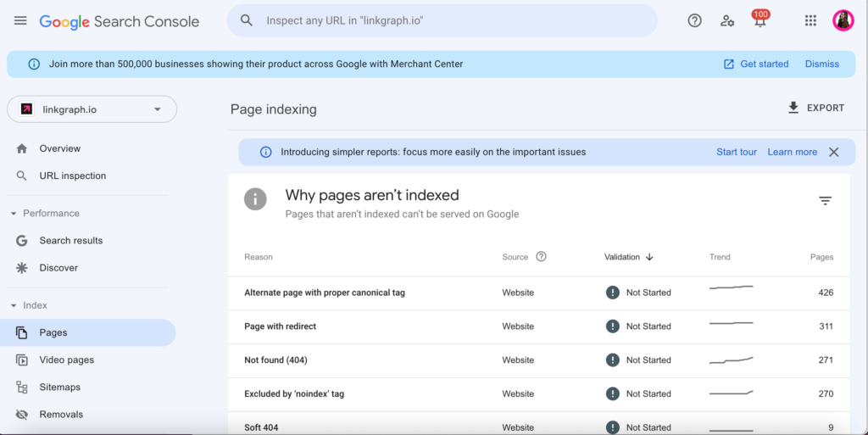The image size is (868, 435).
Task: Click the user profile avatar
Action: pyautogui.click(x=843, y=21)
